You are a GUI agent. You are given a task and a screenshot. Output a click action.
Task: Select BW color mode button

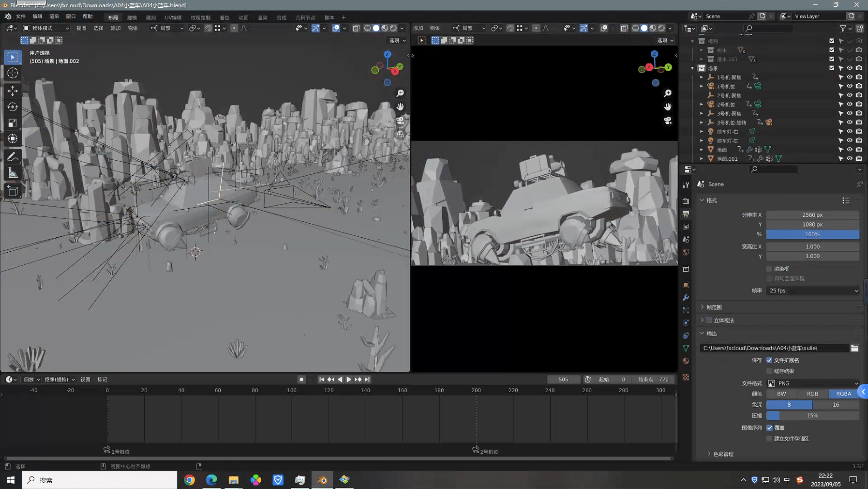781,394
